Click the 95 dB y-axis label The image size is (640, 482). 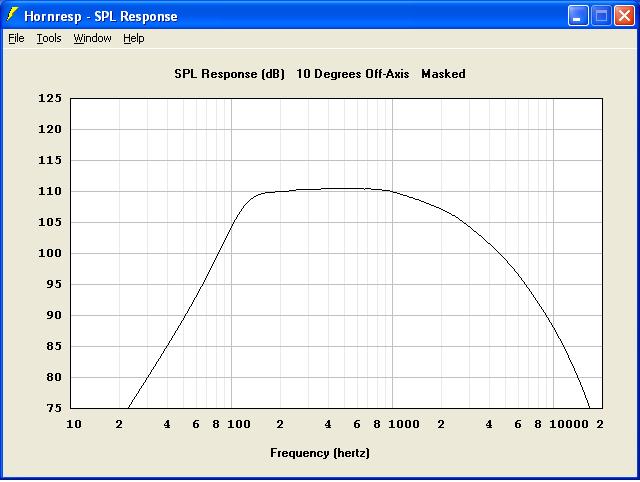point(54,284)
